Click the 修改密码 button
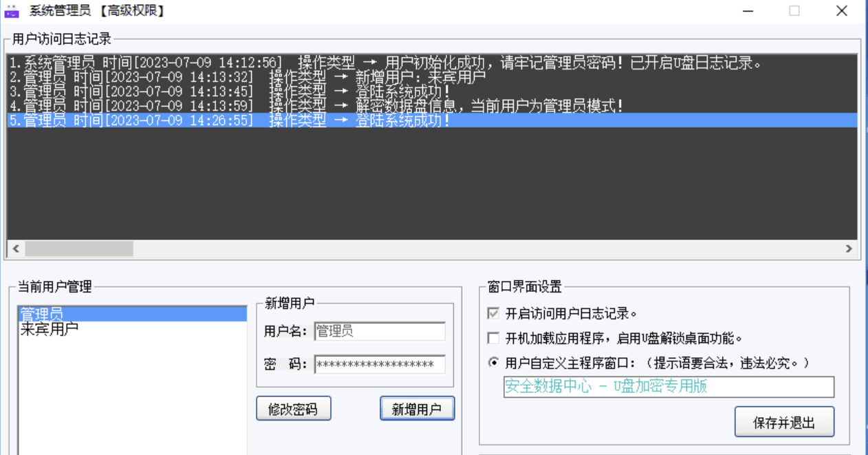 click(x=293, y=408)
